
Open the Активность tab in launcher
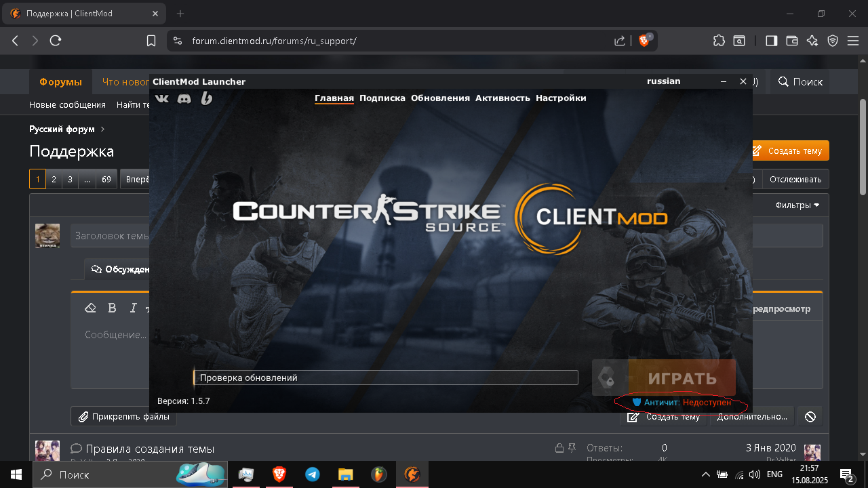(x=502, y=98)
